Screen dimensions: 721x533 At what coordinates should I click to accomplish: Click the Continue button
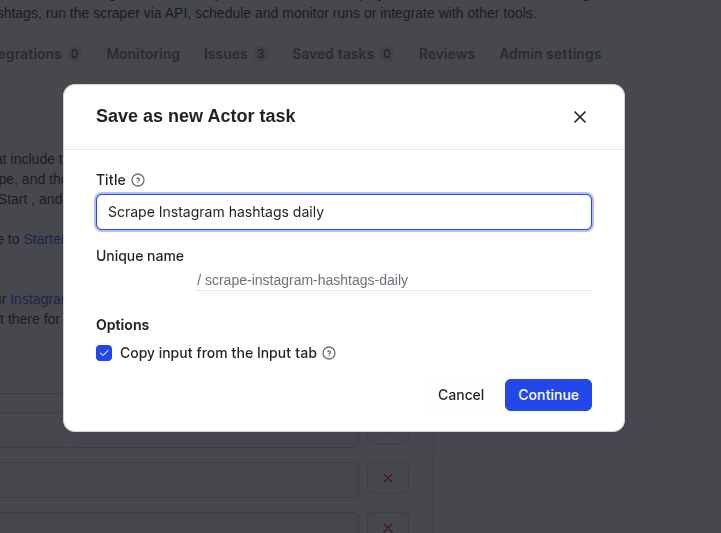tap(548, 395)
